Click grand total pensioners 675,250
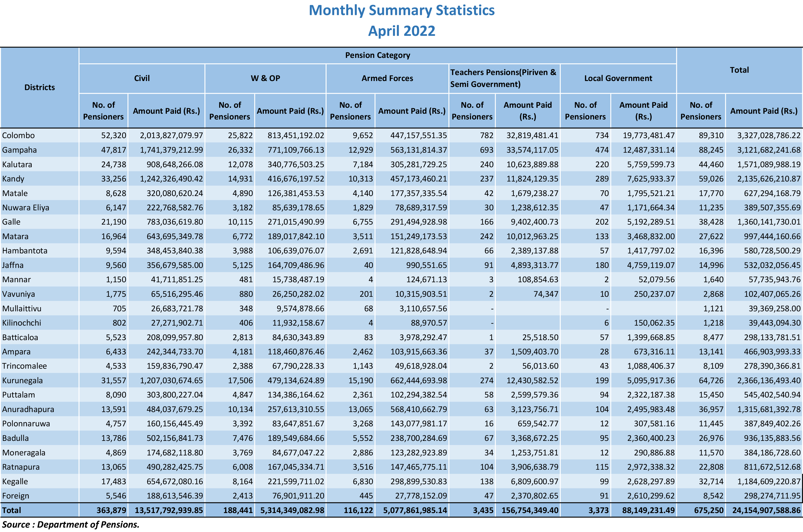 709,511
